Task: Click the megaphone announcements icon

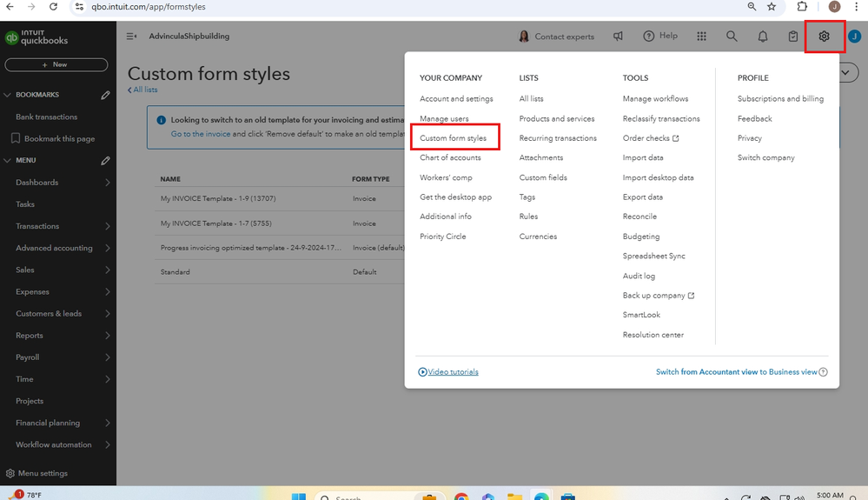Action: [x=619, y=37]
